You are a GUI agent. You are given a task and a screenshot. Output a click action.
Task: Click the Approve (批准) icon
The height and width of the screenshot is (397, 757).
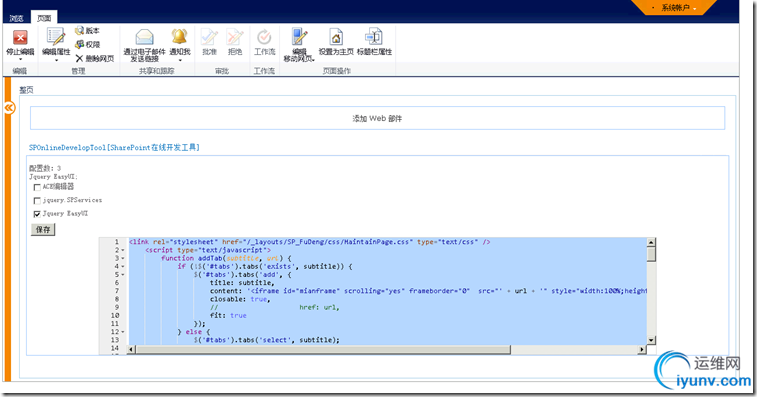pos(209,37)
